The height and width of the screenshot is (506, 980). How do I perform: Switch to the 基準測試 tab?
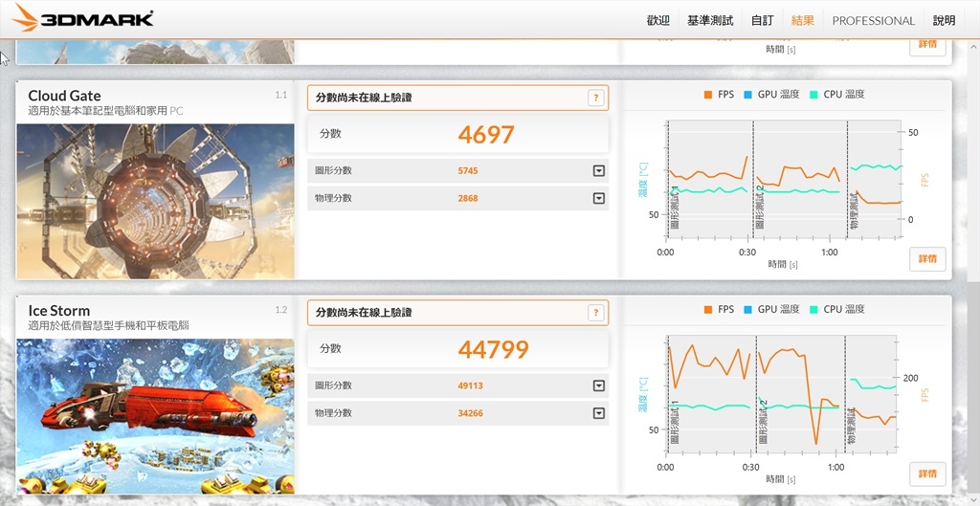click(710, 21)
